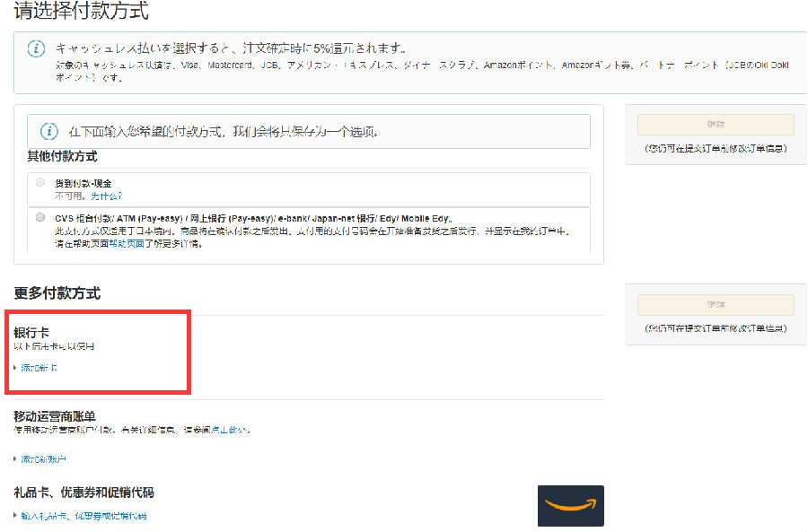Image resolution: width=808 pixels, height=532 pixels.
Task: Click the 银行卡 heading text
Action: tap(31, 333)
